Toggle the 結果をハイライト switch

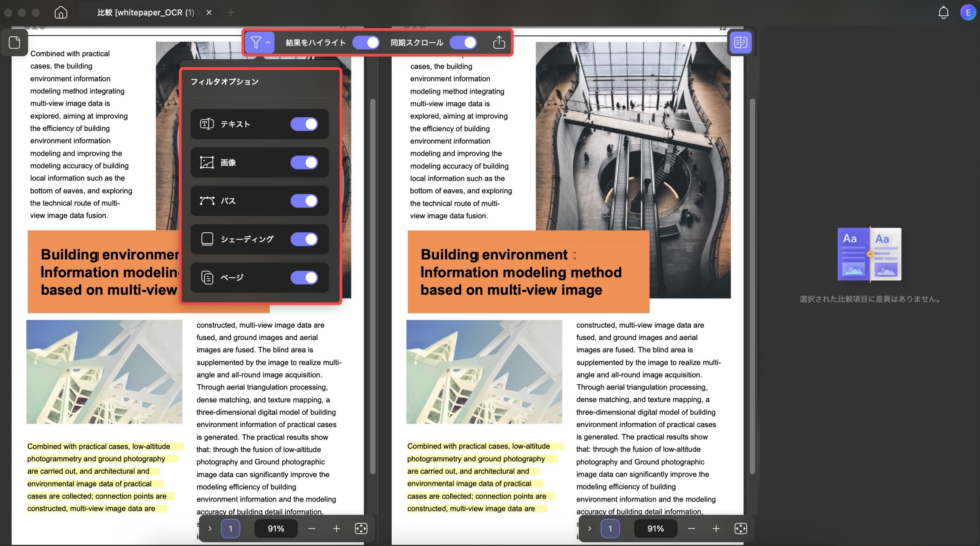(366, 43)
